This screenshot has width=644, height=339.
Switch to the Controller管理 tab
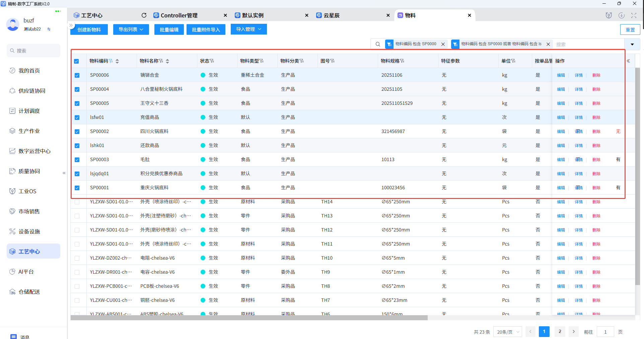[179, 15]
